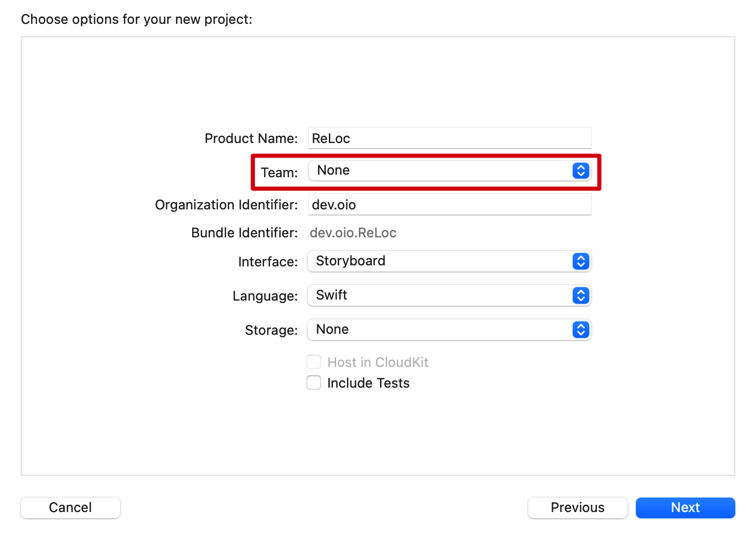Click the Organization Identifier label
This screenshot has width=756, height=539.
(226, 205)
